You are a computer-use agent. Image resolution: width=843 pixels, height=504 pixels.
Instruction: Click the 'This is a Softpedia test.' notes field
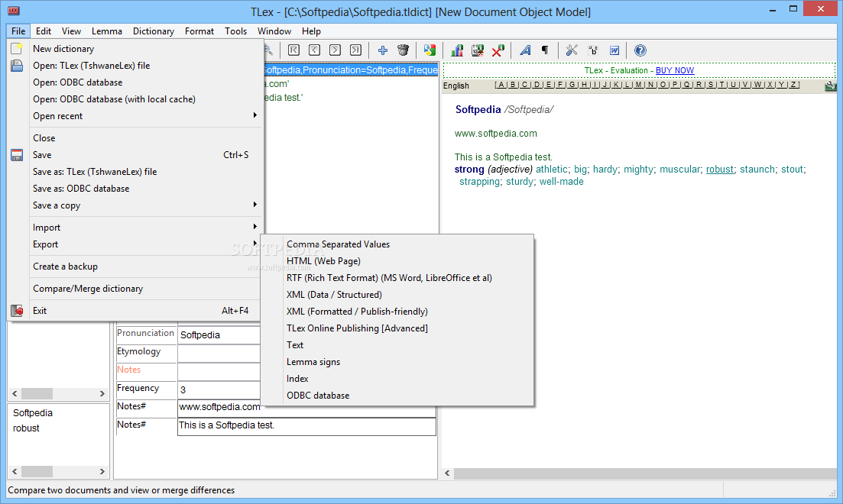[306, 425]
